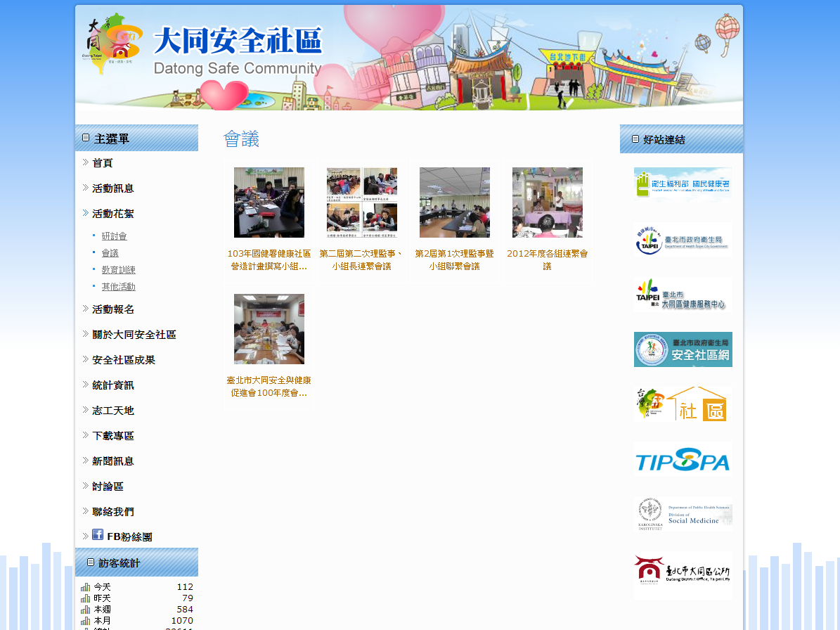Click the TIPSPA logo
This screenshot has height=630, width=840.
tap(683, 461)
